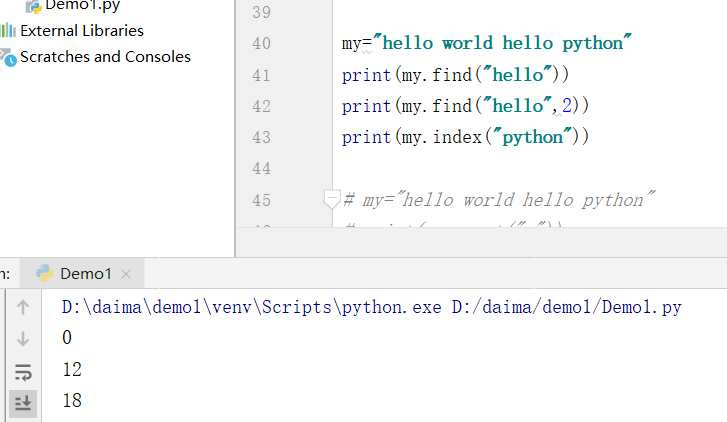Click the output value 18 in console
727x422 pixels.
pyautogui.click(x=72, y=401)
